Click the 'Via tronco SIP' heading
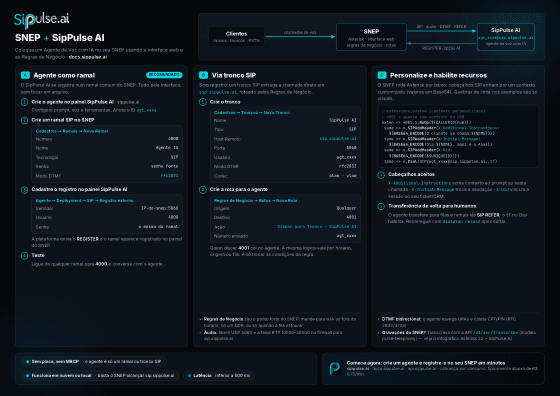 coord(234,75)
